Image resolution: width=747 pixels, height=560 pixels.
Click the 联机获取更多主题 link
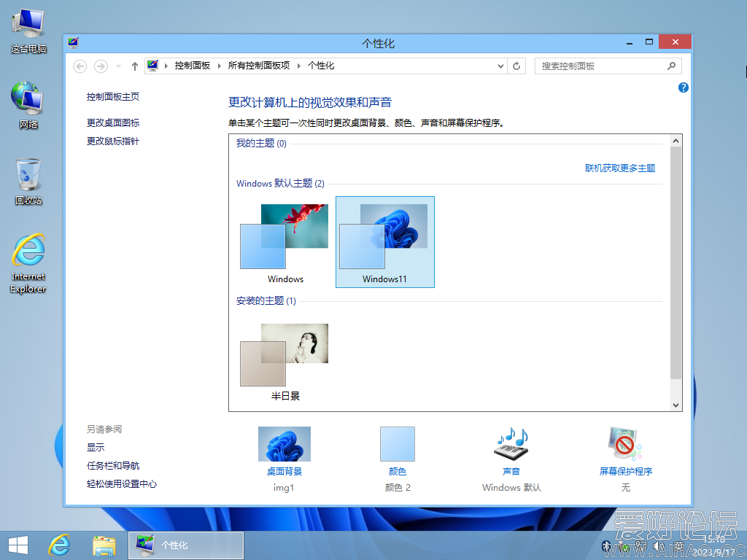tap(620, 168)
